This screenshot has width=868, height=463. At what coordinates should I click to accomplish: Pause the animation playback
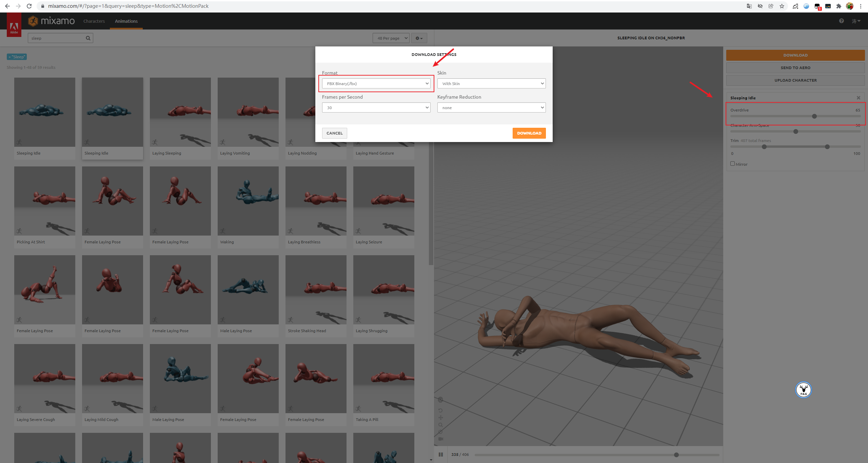click(440, 455)
